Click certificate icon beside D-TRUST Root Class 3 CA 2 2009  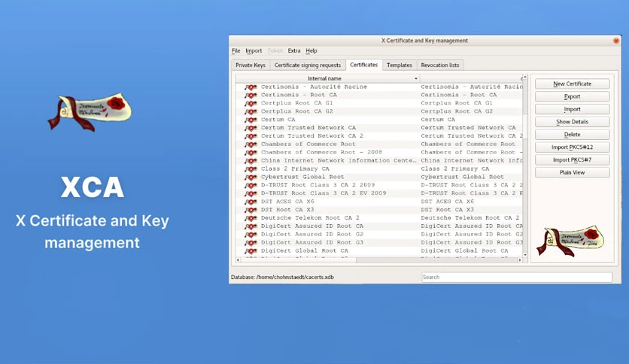251,185
